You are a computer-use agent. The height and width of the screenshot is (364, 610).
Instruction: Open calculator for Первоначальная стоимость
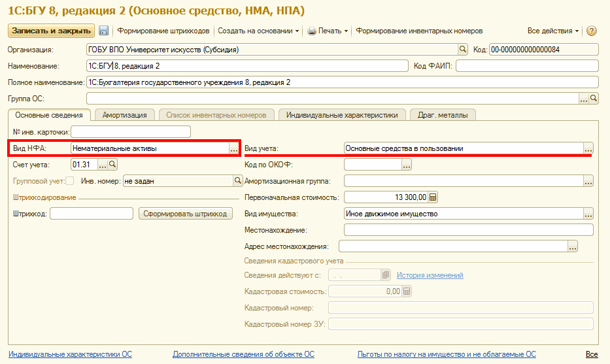click(x=433, y=197)
